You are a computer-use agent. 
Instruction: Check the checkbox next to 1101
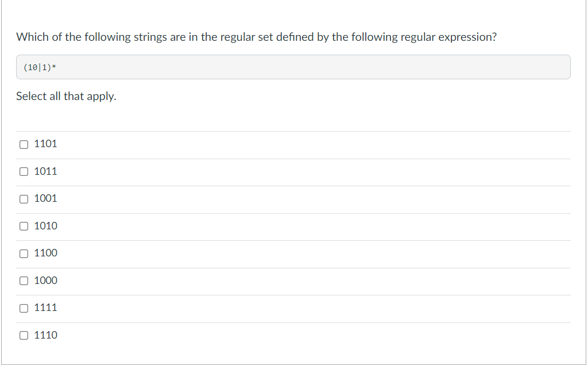24,144
